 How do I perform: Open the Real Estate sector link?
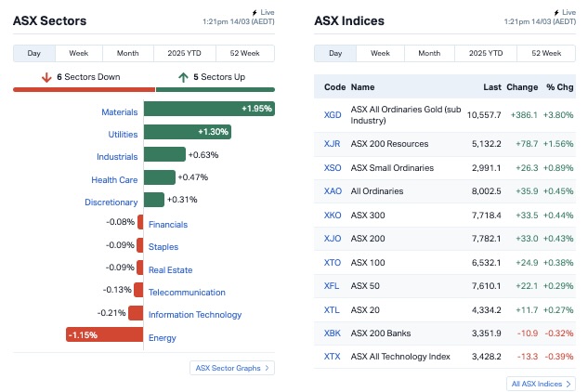(x=170, y=270)
